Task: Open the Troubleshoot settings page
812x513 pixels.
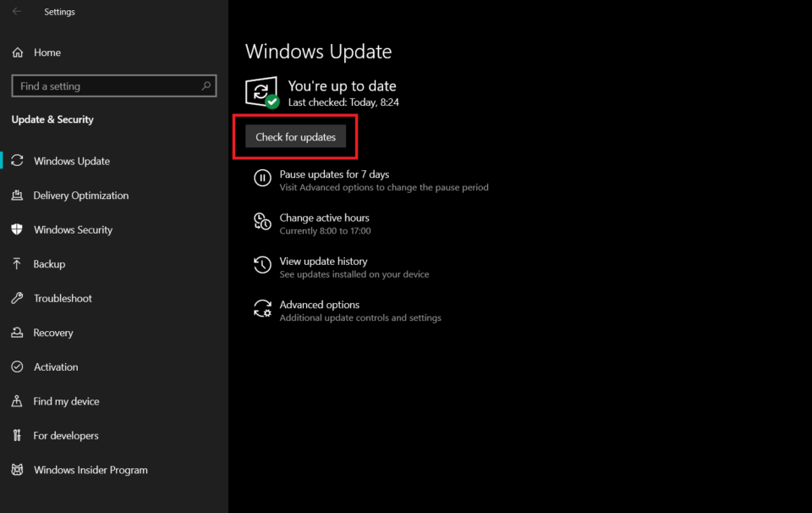Action: click(x=63, y=299)
